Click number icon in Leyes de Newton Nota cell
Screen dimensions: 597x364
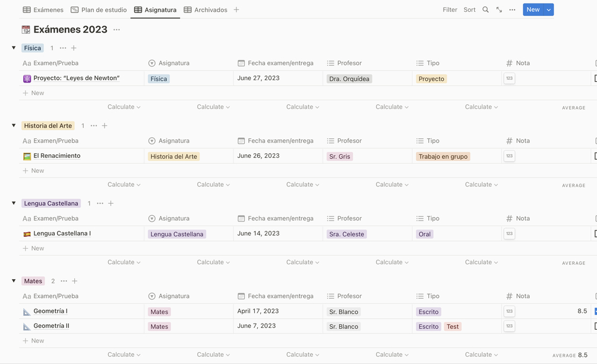510,78
